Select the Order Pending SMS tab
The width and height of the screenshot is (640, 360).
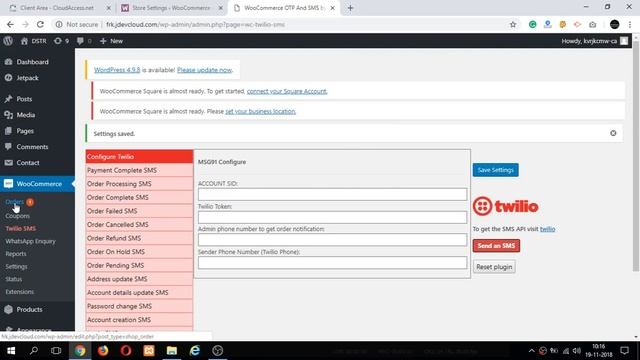(x=139, y=265)
